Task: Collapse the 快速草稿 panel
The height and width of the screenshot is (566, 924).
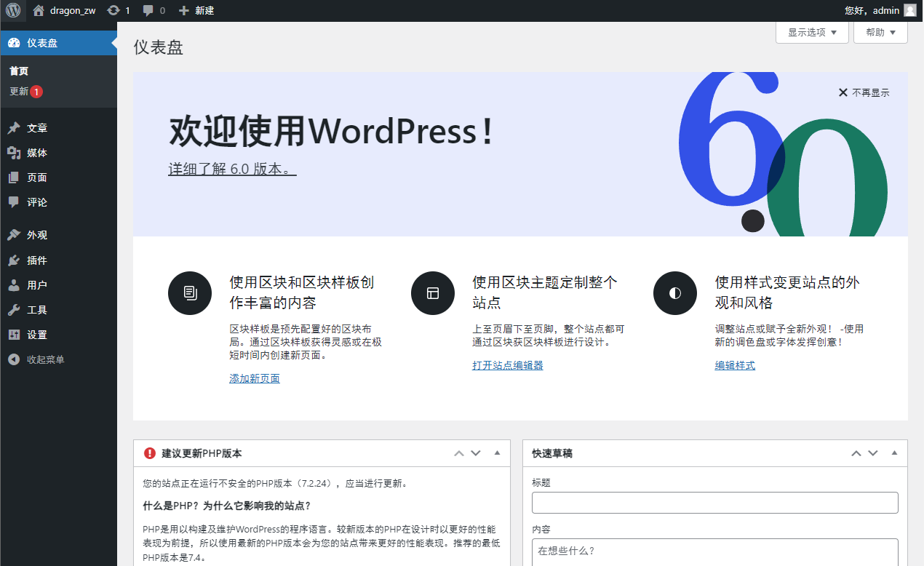Action: pos(894,453)
